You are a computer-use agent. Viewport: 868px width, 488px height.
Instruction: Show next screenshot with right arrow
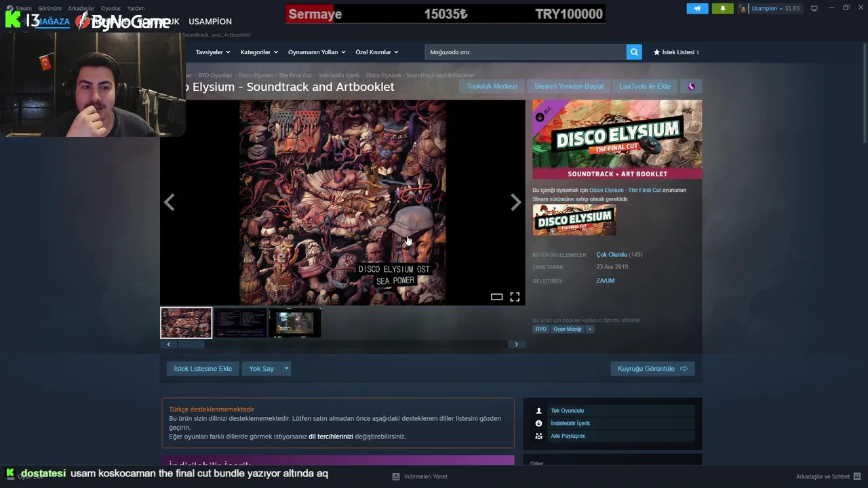[x=515, y=202]
